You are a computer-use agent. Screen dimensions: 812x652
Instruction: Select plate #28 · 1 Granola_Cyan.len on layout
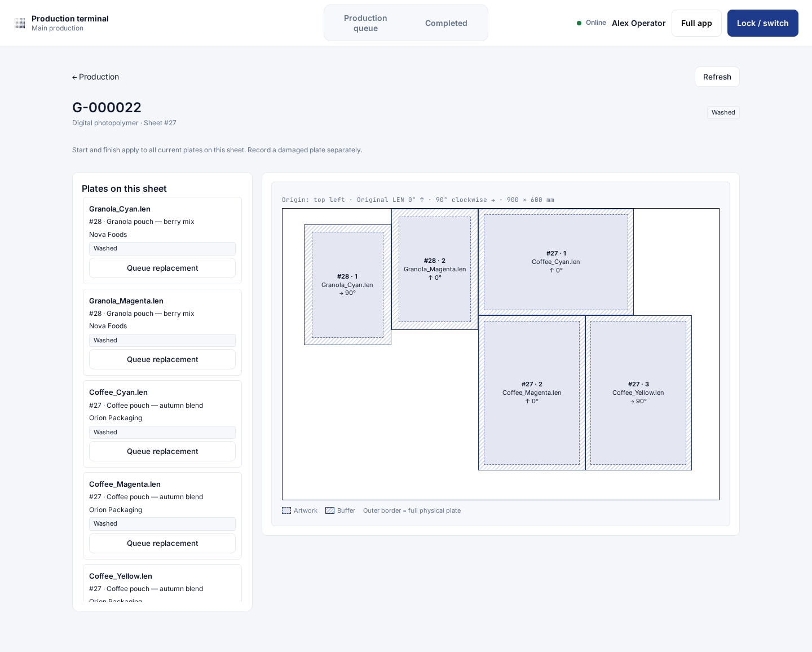click(x=347, y=285)
